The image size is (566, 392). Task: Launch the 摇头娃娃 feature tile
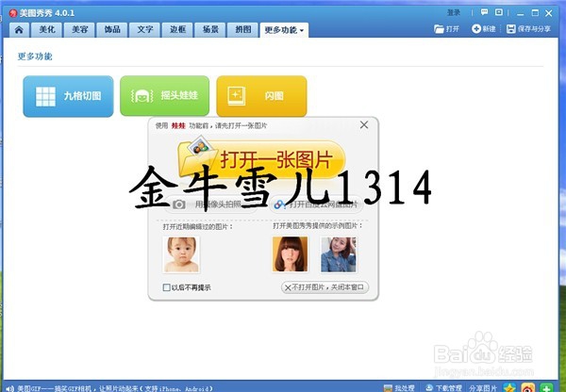click(x=164, y=96)
